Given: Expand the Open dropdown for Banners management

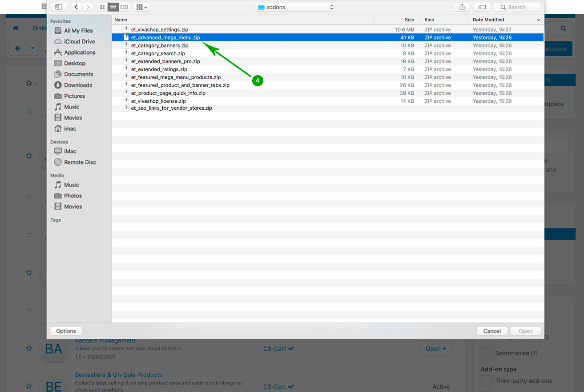Looking at the screenshot, I should point(436,349).
